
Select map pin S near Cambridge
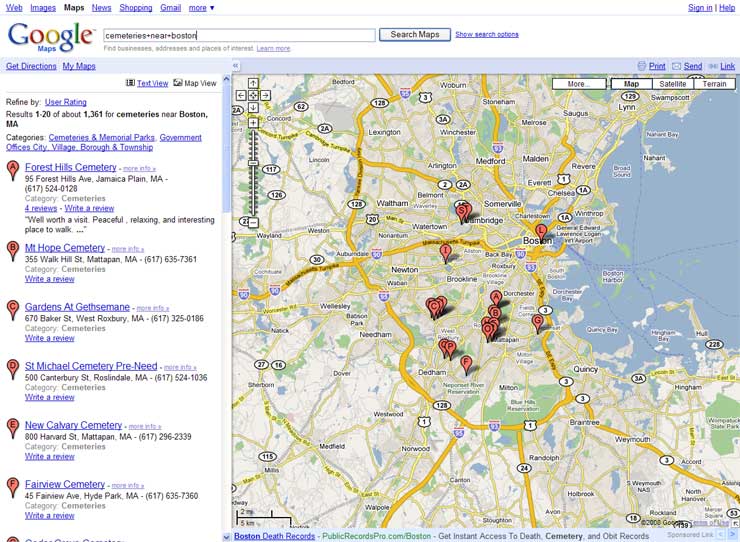click(462, 212)
